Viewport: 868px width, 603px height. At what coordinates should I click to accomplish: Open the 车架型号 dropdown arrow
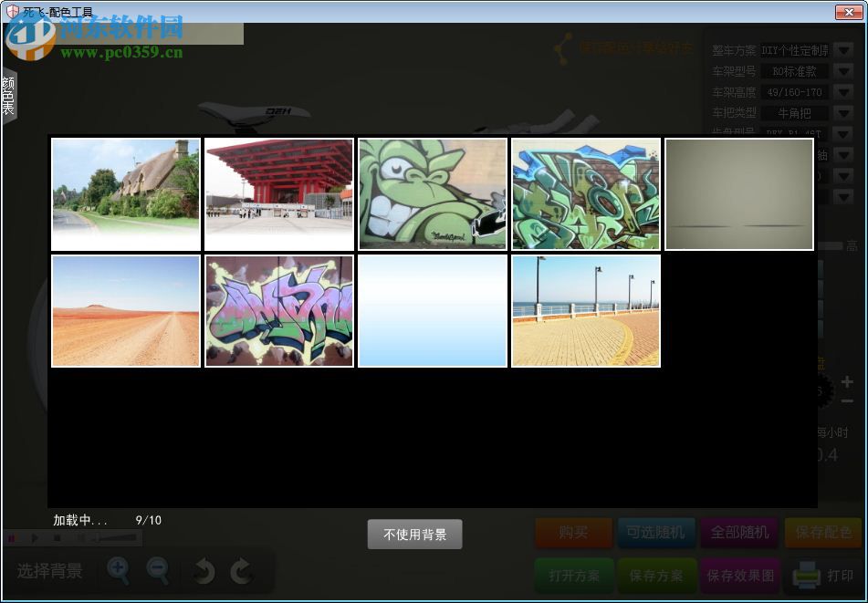[x=843, y=71]
